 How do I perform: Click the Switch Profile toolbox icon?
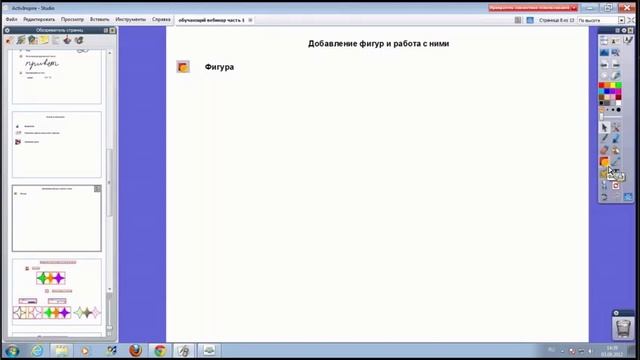[x=616, y=40]
